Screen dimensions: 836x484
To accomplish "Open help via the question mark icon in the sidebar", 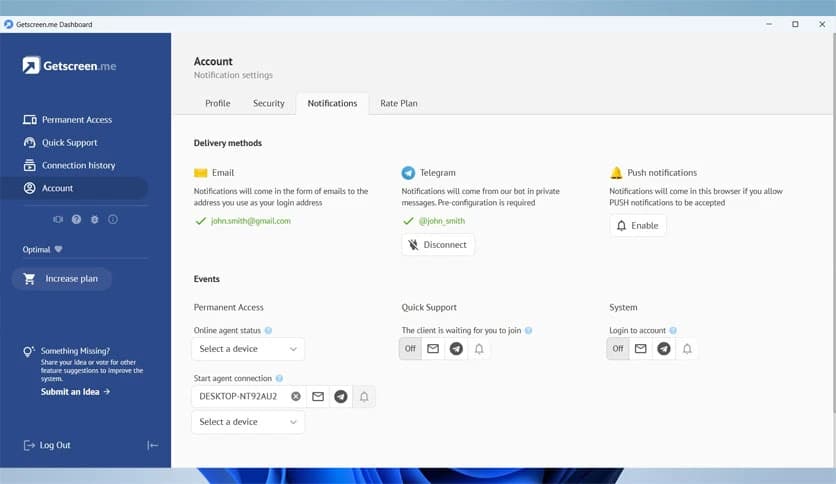I will click(x=76, y=220).
